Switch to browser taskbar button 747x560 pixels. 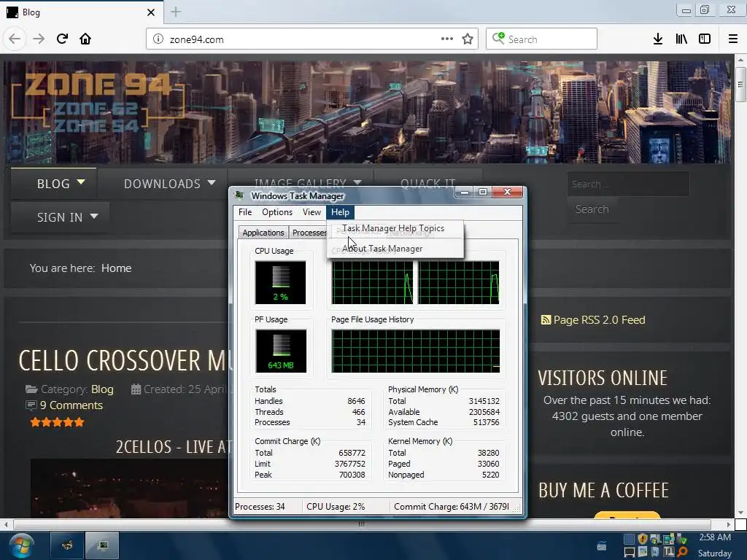coord(66,545)
